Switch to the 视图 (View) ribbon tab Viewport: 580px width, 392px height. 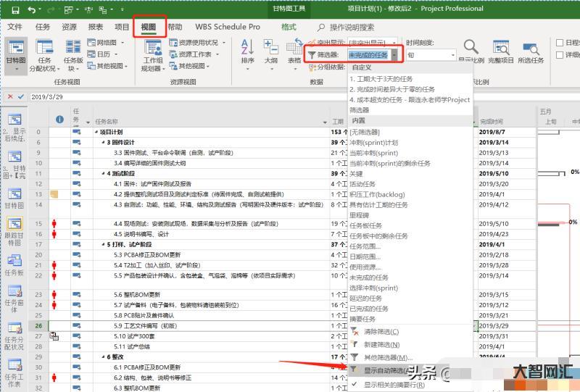point(149,27)
